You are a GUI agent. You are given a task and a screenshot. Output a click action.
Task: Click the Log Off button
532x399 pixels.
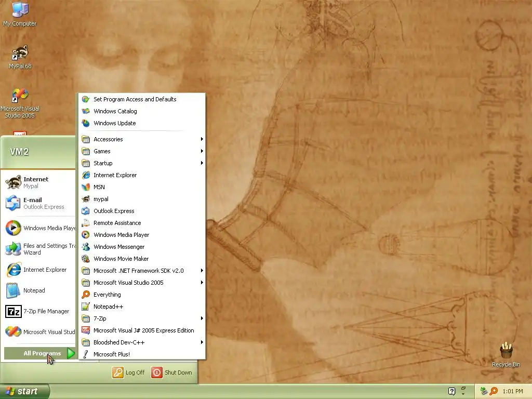[129, 373]
